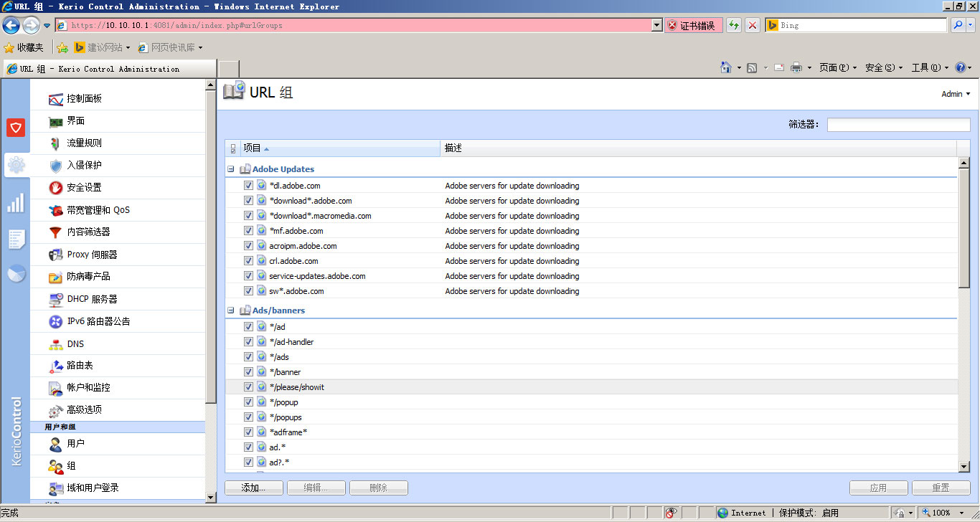Open the 工具(O) dropdown menu

pyautogui.click(x=930, y=67)
